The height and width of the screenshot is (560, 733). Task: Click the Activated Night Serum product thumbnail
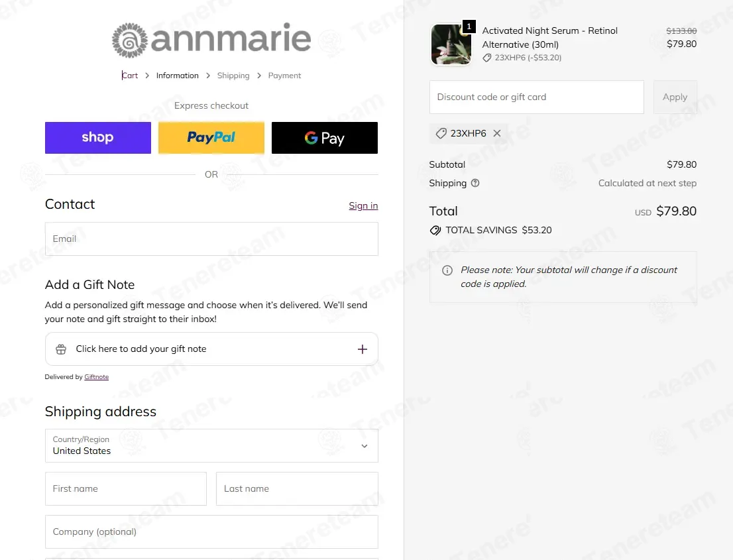point(451,44)
